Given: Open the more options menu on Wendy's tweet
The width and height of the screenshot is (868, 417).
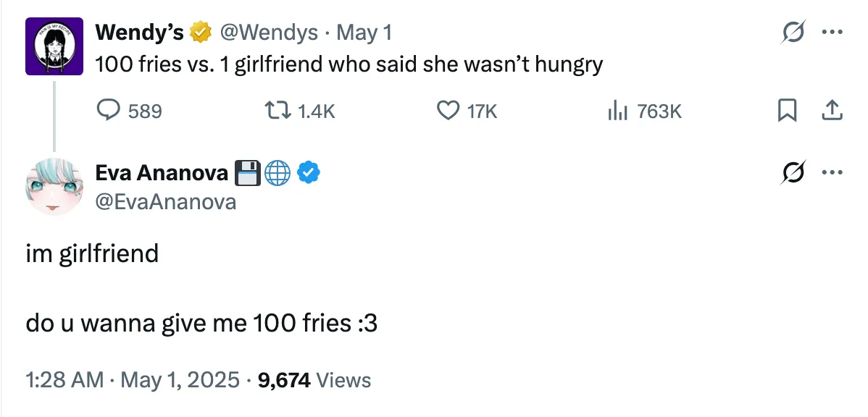Looking at the screenshot, I should [832, 32].
